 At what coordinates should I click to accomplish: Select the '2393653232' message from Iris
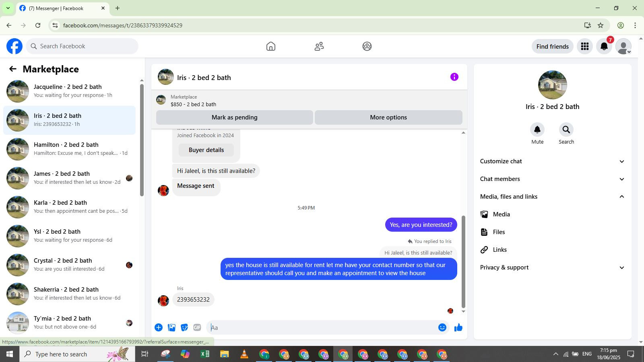coord(193,300)
